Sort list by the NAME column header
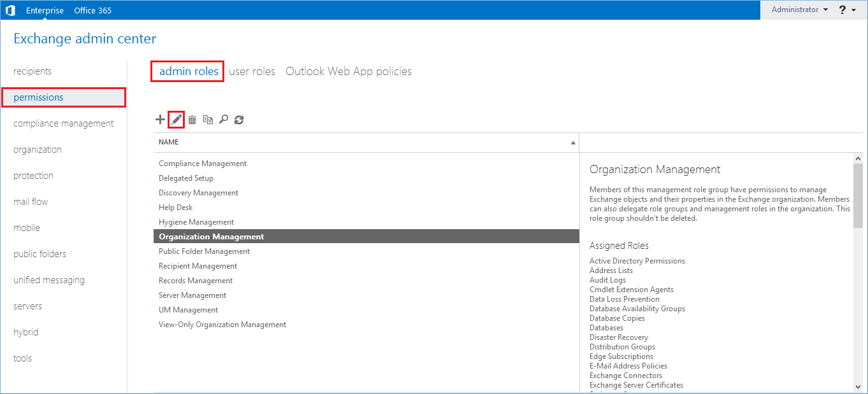 pyautogui.click(x=169, y=143)
